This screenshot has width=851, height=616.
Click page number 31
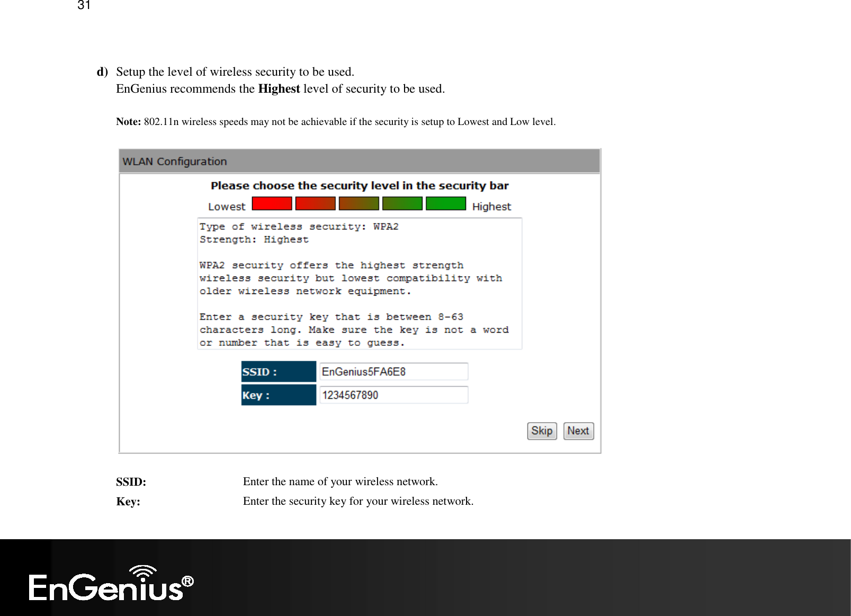click(x=84, y=5)
